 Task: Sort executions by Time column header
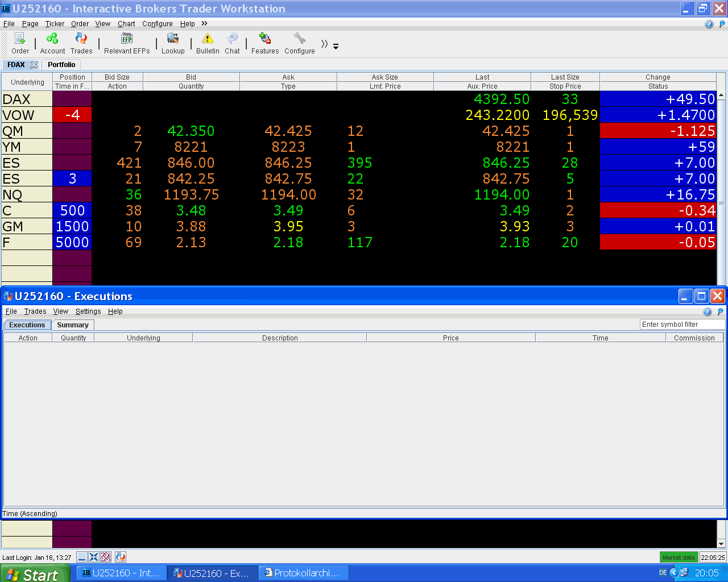[601, 338]
